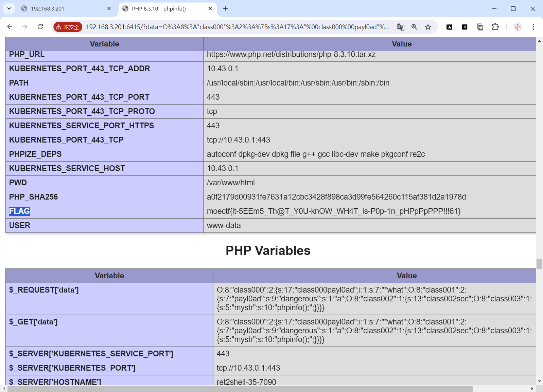Click the scroll-up arrow of vertical scrollbar
Image resolution: width=543 pixels, height=392 pixels.
539,41
